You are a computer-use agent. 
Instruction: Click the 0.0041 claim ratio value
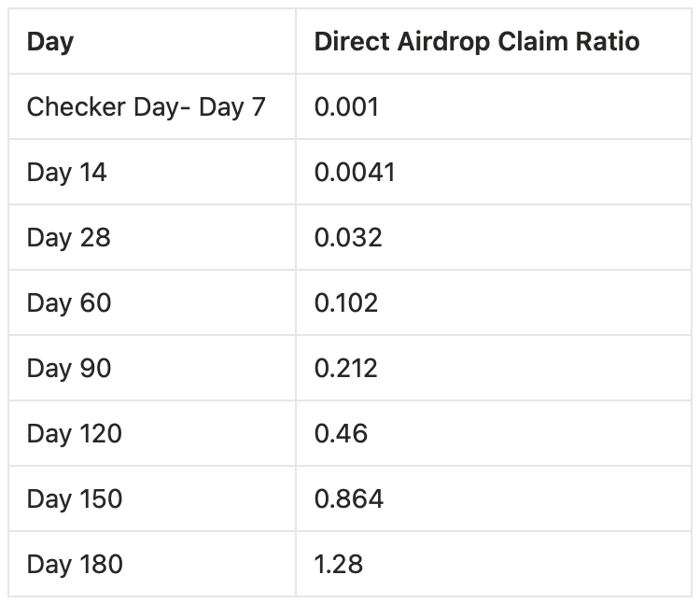355,173
